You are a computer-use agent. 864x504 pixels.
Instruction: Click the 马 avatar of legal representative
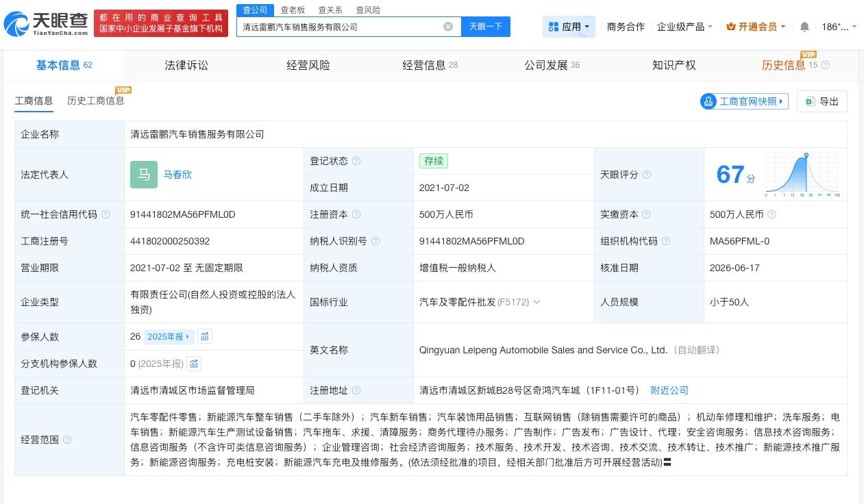tap(144, 175)
